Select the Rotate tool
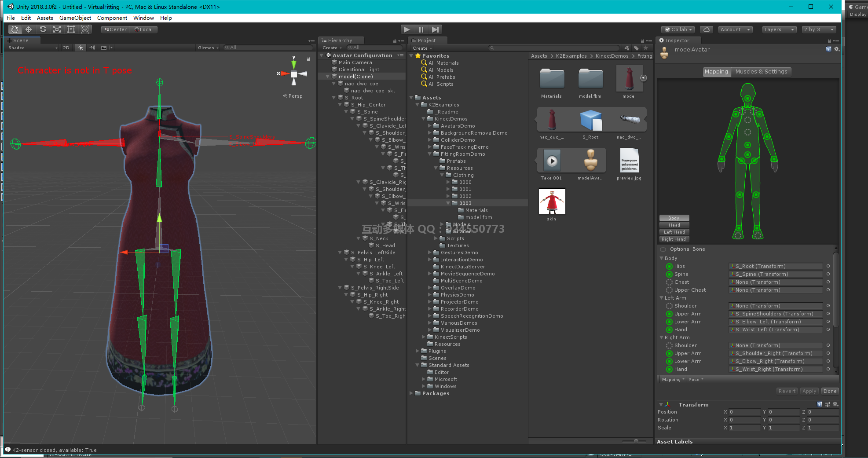Viewport: 868px width, 458px height. tap(43, 29)
